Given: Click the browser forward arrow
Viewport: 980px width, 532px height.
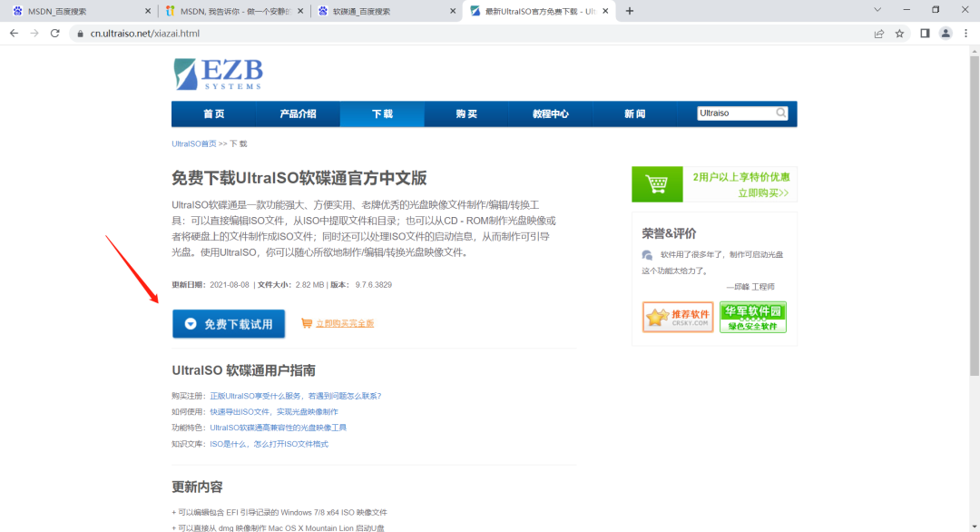Looking at the screenshot, I should [34, 33].
